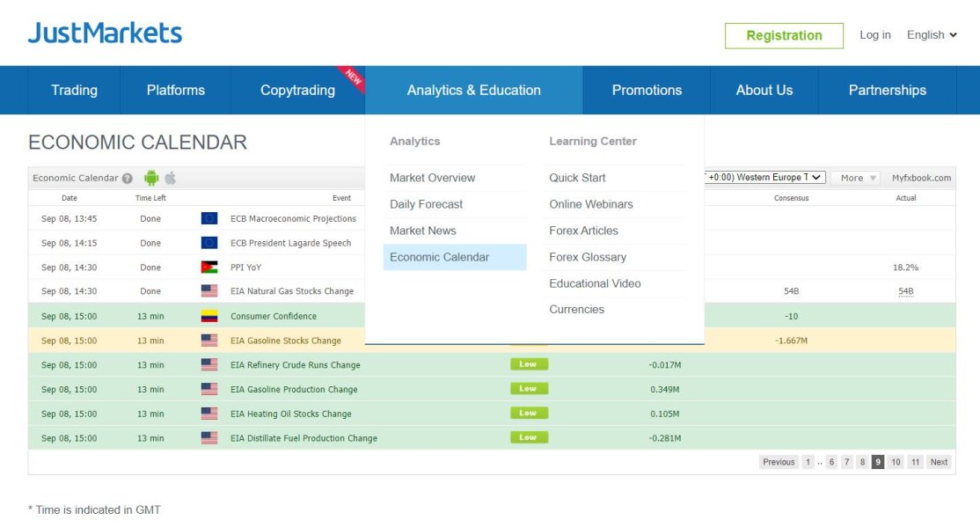Click the Economic Calendar help question icon
Image resolution: width=980 pixels, height=528 pixels.
pyautogui.click(x=128, y=178)
